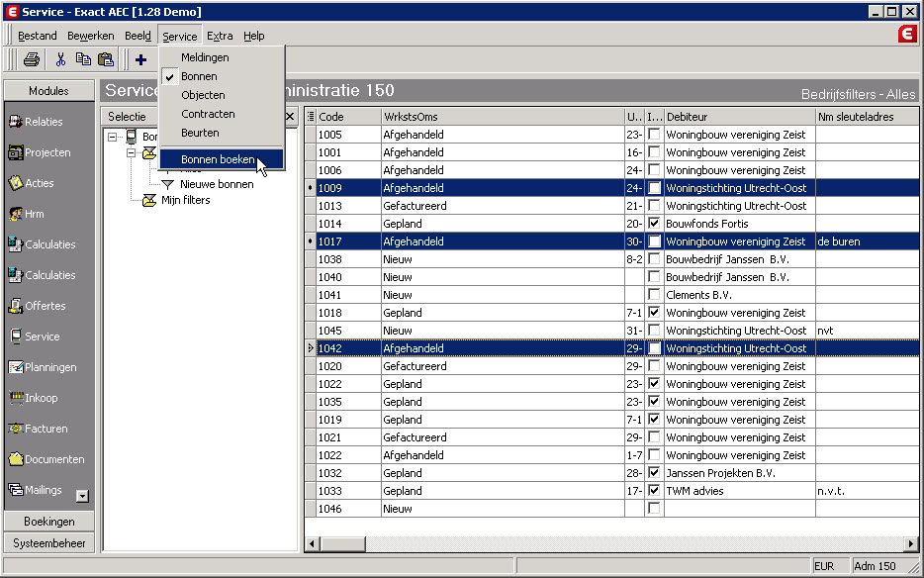Open the Beeld menu
The height and width of the screenshot is (578, 924).
(x=138, y=36)
